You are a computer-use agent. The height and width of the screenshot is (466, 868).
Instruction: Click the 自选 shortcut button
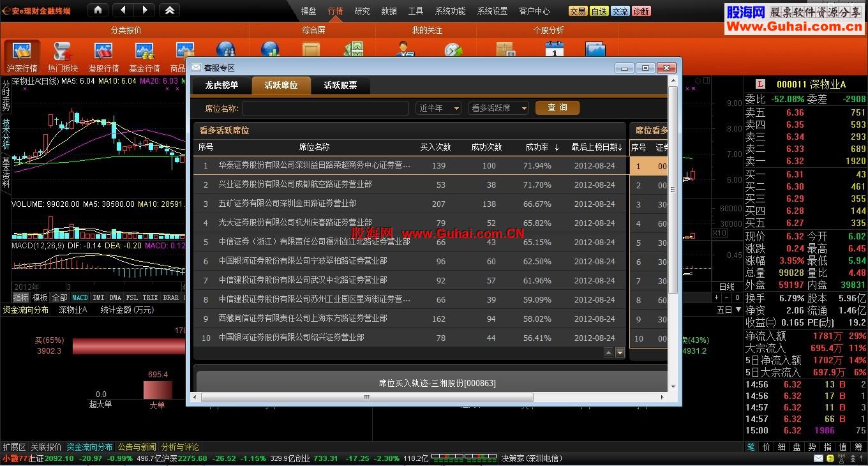[599, 11]
